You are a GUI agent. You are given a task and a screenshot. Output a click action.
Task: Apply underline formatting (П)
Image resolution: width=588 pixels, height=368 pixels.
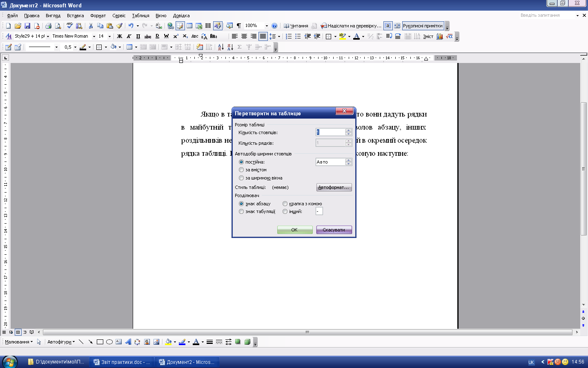click(x=138, y=36)
